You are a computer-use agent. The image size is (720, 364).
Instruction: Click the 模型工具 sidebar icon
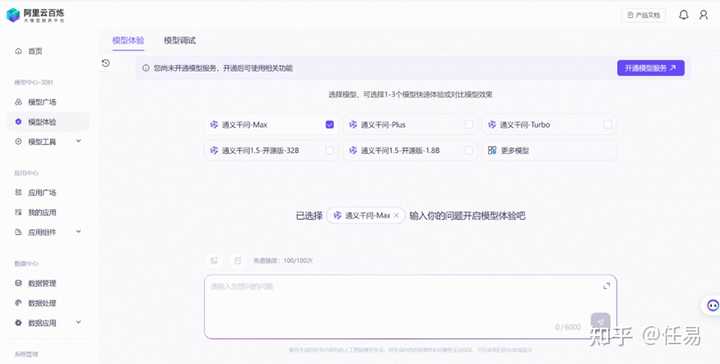(x=18, y=141)
